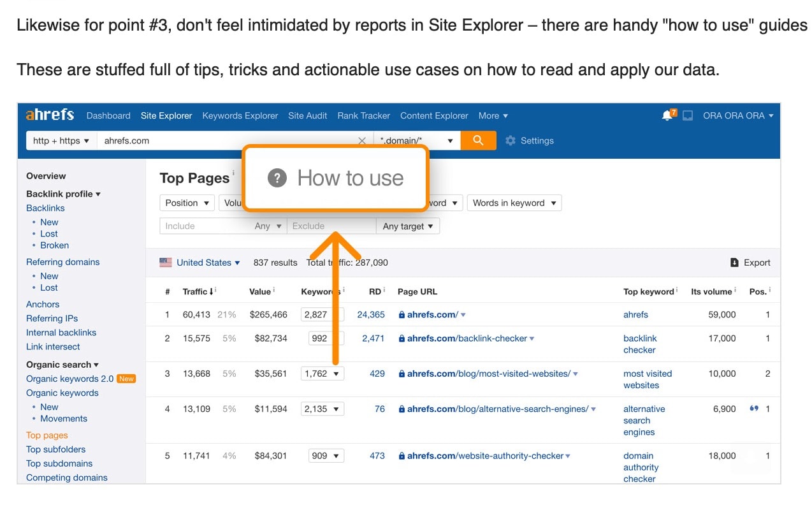
Task: Click the United States flag icon
Action: point(166,263)
